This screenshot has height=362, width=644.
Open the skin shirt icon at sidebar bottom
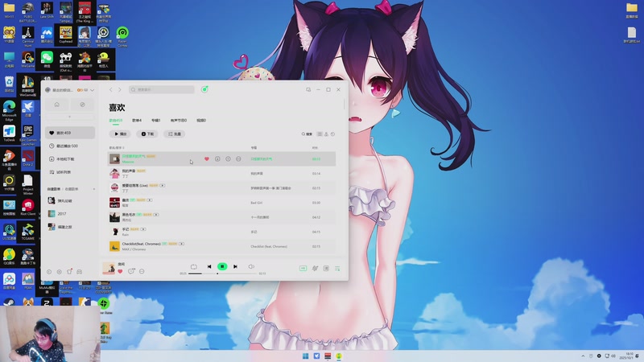[x=69, y=272]
